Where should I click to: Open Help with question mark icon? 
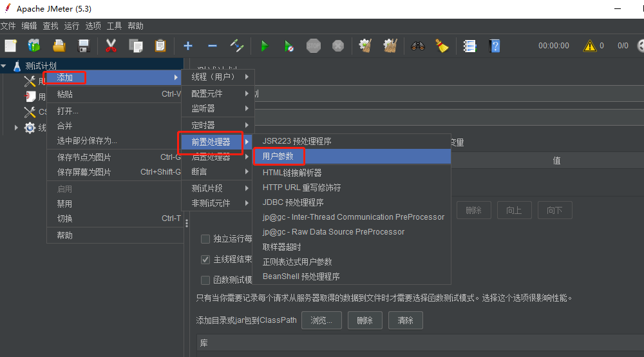click(x=495, y=46)
